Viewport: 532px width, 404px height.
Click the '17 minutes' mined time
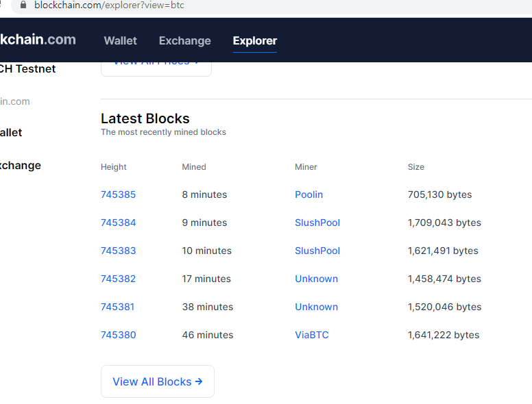(x=206, y=279)
